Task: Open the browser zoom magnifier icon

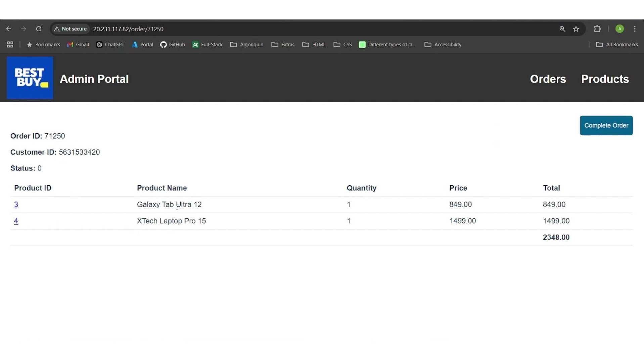Action: point(562,29)
